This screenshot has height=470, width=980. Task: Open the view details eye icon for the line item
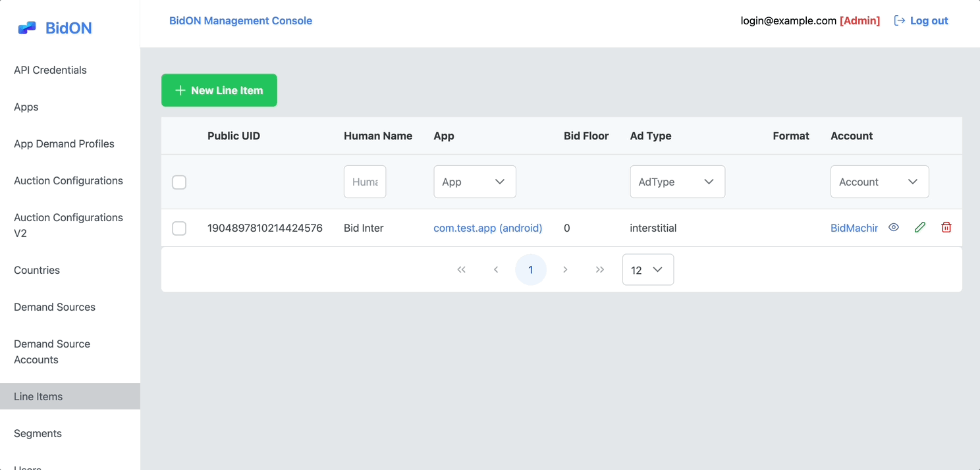(894, 227)
